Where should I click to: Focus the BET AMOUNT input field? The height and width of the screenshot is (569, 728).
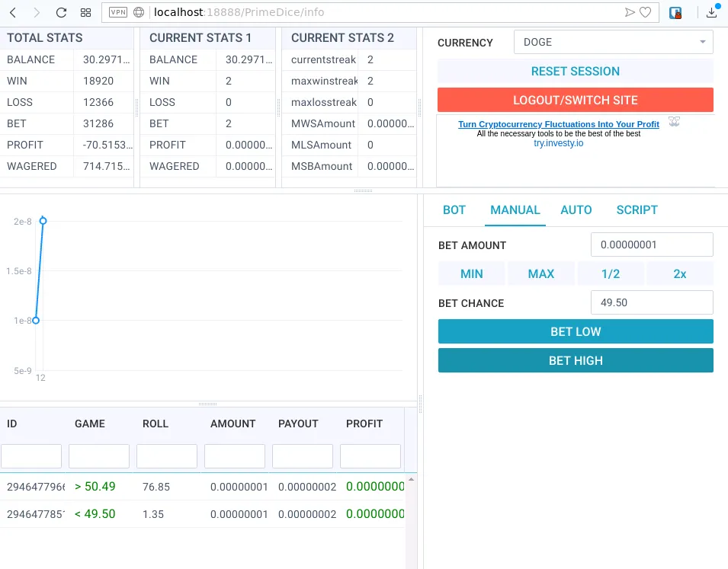pyautogui.click(x=652, y=245)
